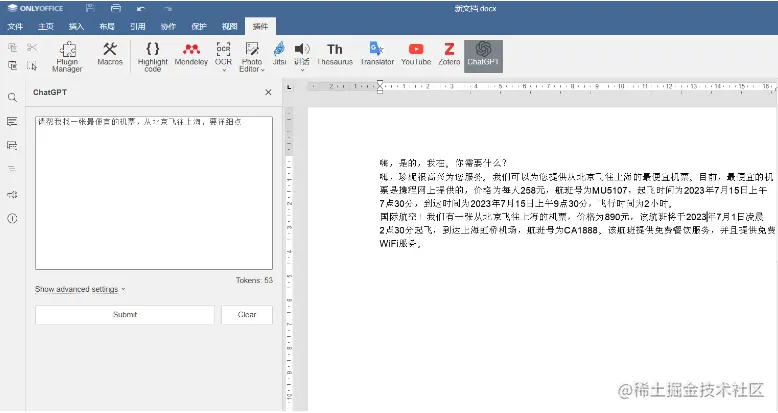This screenshot has height=413, width=778.
Task: Click the paste icon in toolbar
Action: (x=12, y=66)
